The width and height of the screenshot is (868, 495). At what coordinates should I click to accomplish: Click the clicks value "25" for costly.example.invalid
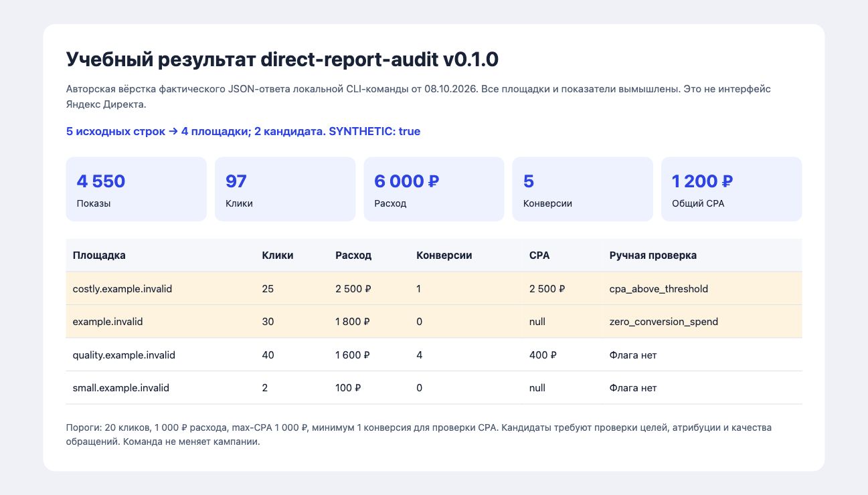[268, 289]
